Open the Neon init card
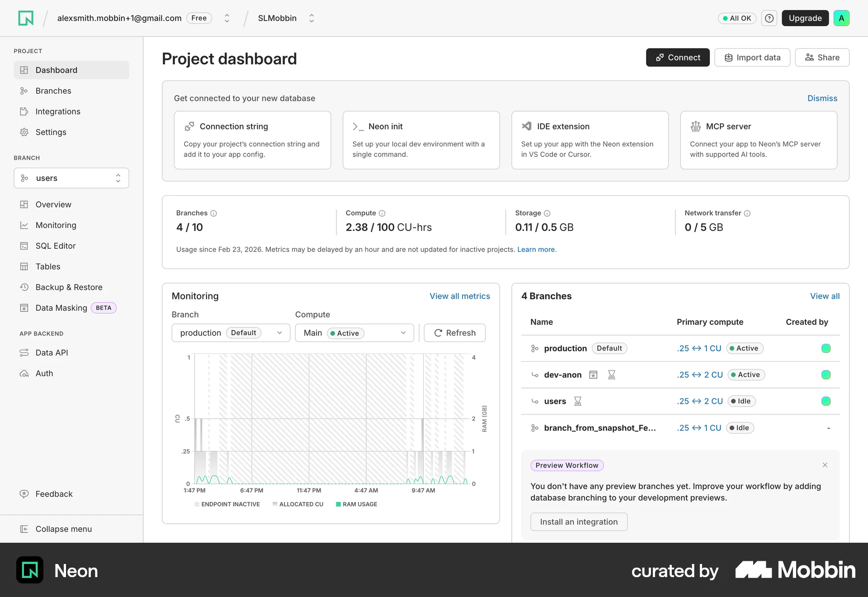 tap(421, 140)
